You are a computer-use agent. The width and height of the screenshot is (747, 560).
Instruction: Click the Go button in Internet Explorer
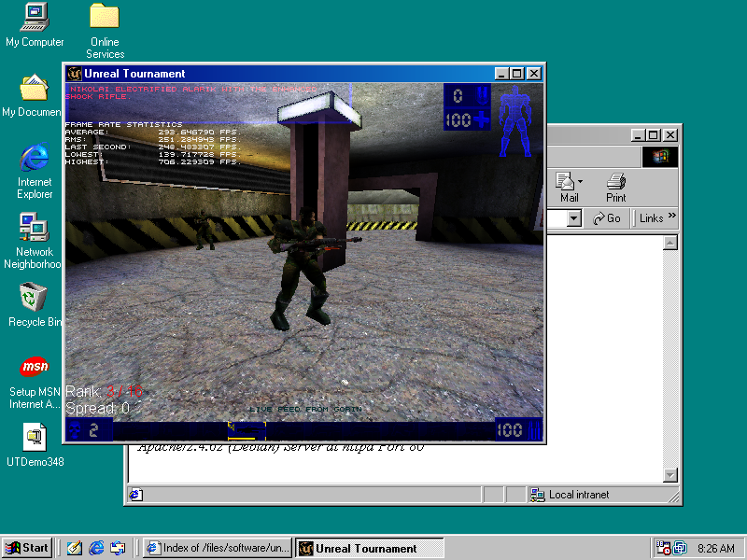click(606, 218)
